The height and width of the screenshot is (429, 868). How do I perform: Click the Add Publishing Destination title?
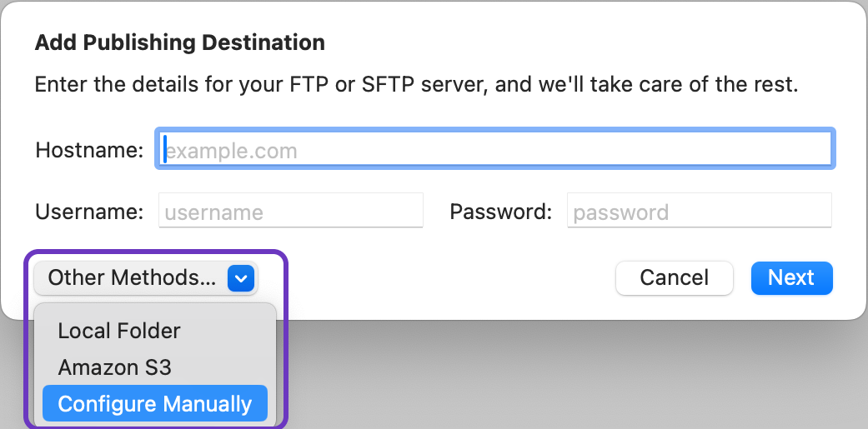[179, 42]
